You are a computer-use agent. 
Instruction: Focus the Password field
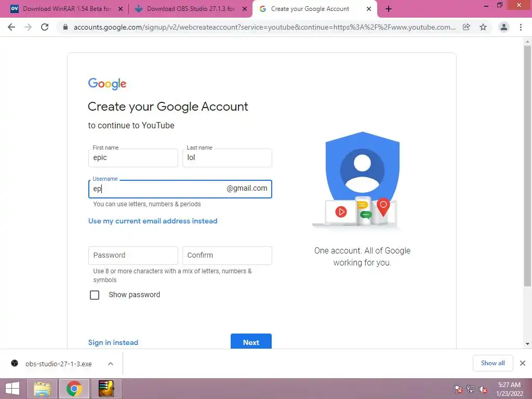pos(133,256)
